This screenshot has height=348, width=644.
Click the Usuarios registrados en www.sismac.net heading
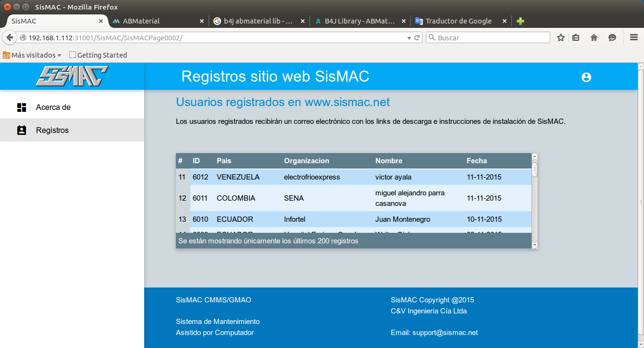[x=283, y=102]
